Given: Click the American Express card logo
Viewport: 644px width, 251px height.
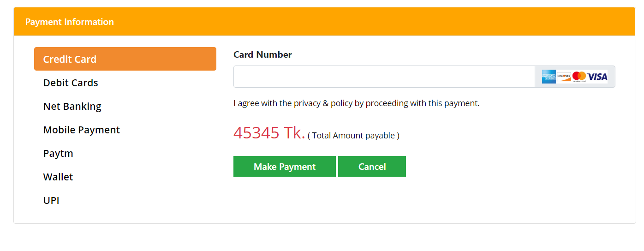Looking at the screenshot, I should (549, 77).
